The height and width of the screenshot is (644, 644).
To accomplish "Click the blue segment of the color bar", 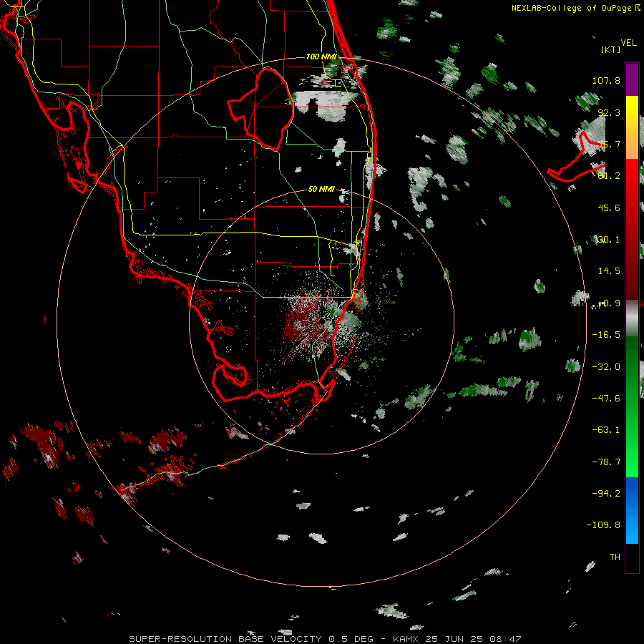I will tap(632, 510).
